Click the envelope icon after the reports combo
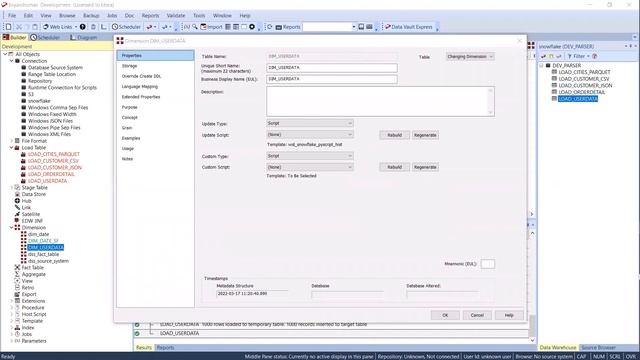640x360 pixels. [369, 27]
